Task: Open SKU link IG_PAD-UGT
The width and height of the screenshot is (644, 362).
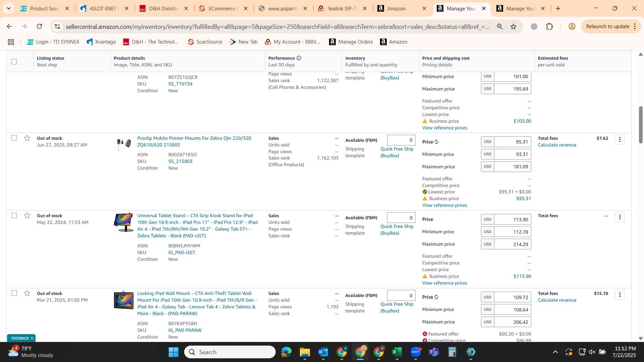Action: pos(181,252)
